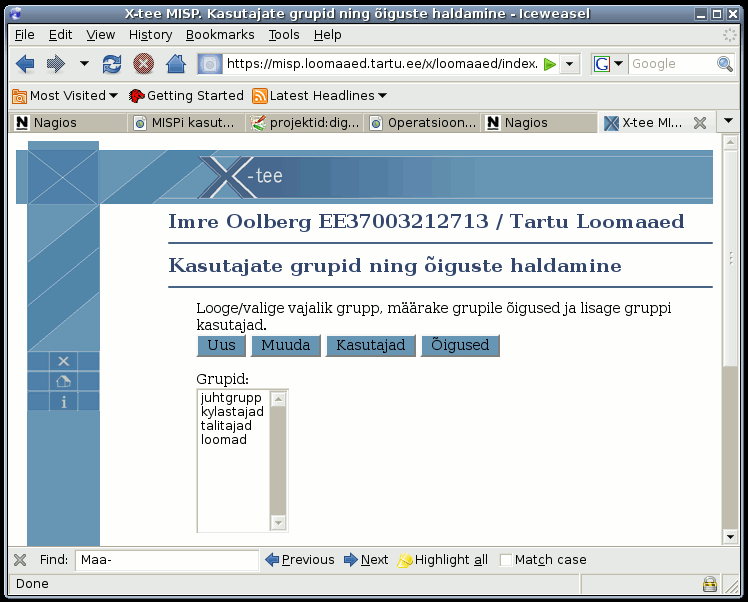
Task: Click the page vertical scrollbar thumb
Action: 730,259
